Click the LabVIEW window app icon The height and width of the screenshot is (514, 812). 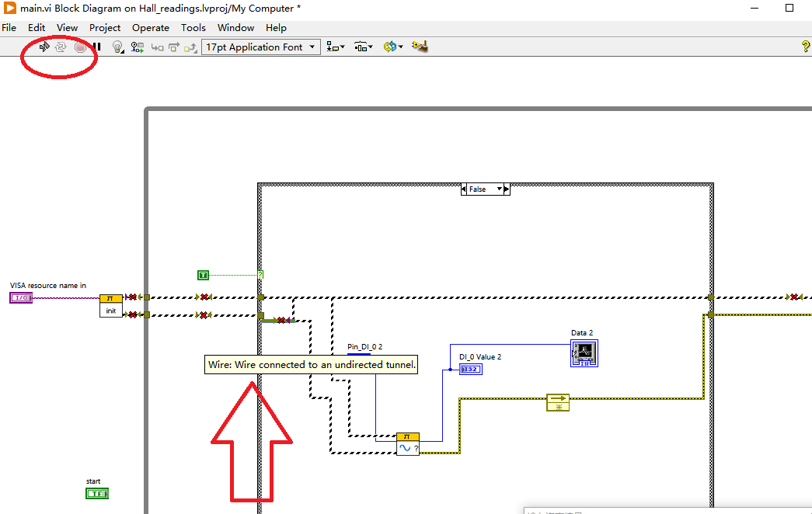pos(10,8)
